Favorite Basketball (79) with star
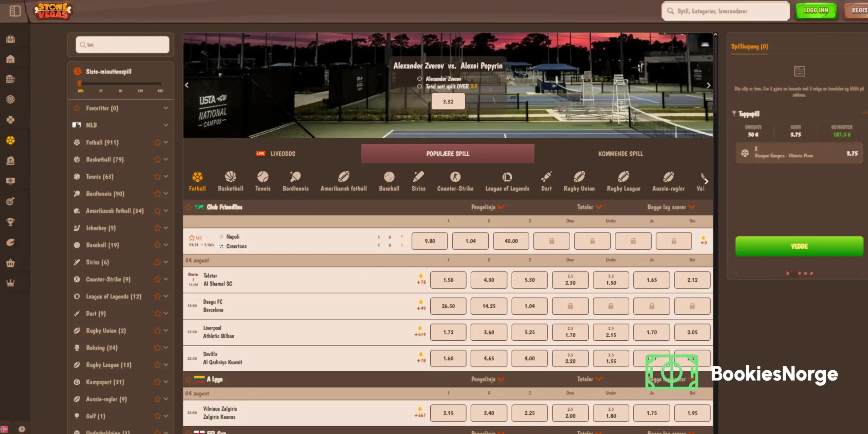This screenshot has height=434, width=868. [x=157, y=159]
